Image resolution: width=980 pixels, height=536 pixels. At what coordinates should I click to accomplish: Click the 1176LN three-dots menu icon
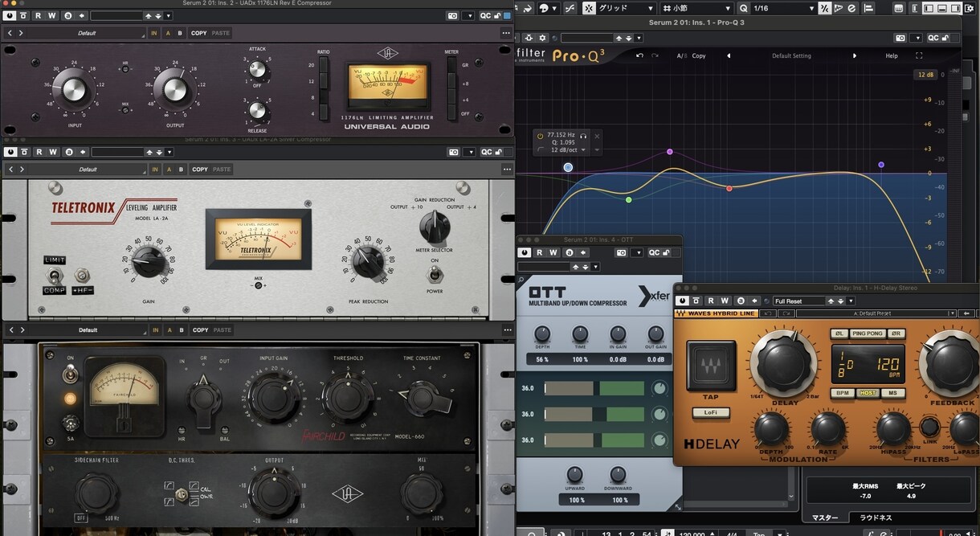506,33
